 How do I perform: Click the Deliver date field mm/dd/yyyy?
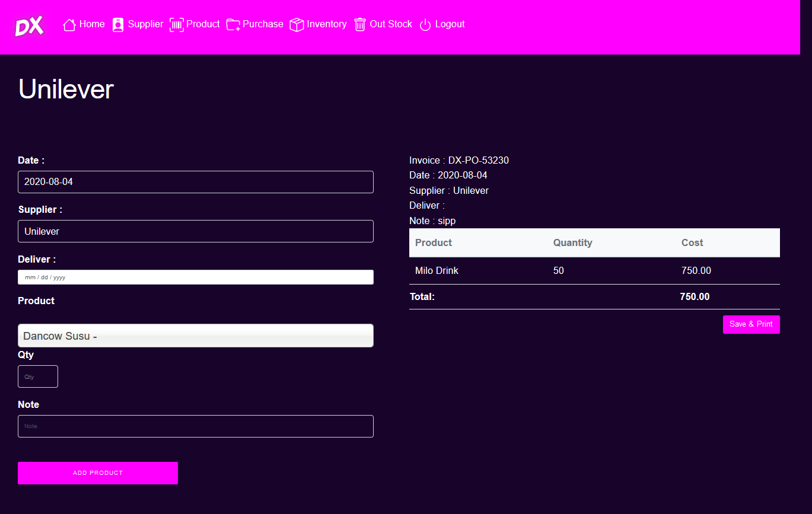pos(196,277)
